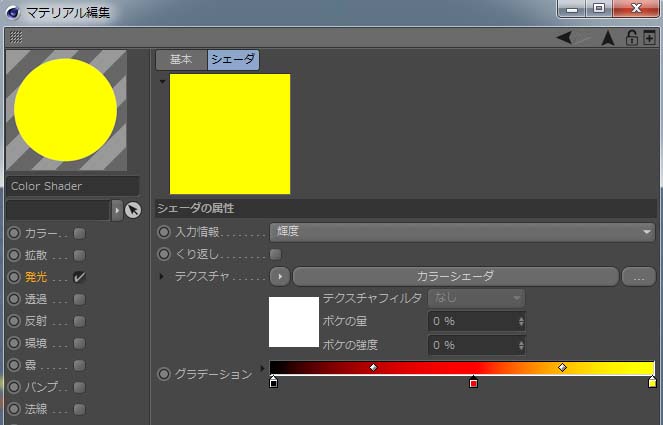The width and height of the screenshot is (663, 425).
Task: Uncheck the 発光 channel checkbox
Action: click(79, 277)
